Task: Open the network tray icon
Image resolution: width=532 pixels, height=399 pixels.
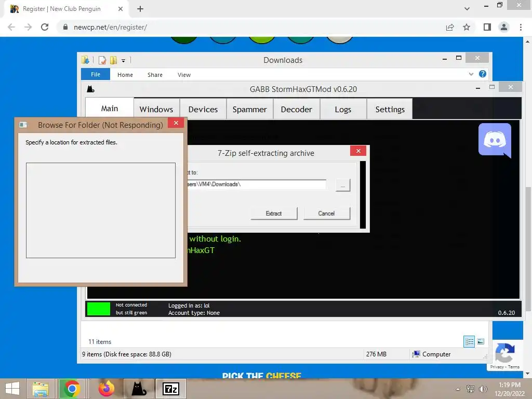Action: pyautogui.click(x=471, y=389)
